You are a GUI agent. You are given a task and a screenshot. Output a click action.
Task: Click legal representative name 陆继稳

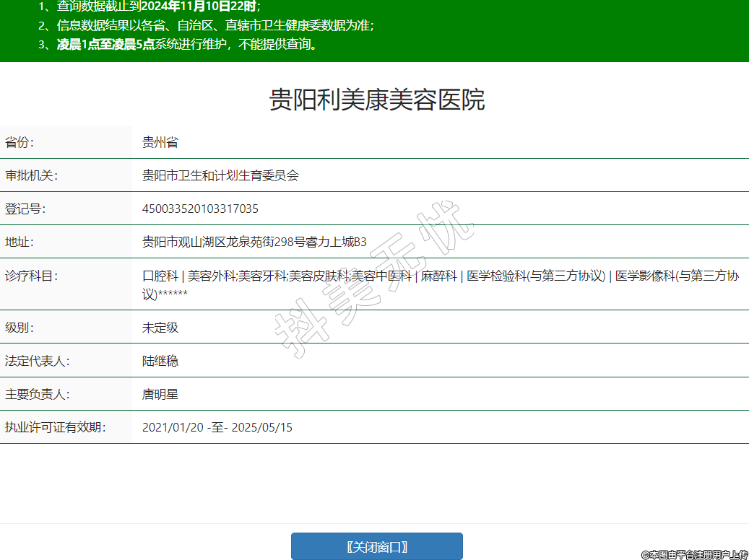pyautogui.click(x=160, y=361)
